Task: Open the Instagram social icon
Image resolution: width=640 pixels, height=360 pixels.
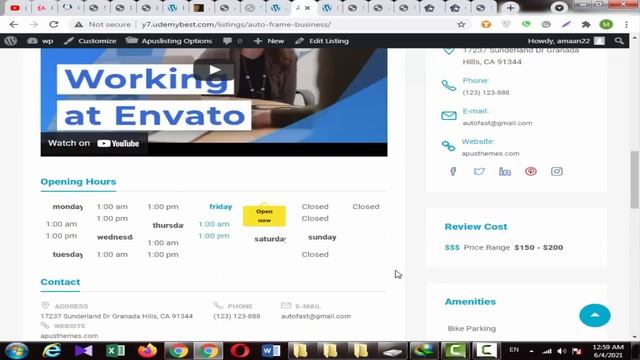Action: click(x=557, y=171)
